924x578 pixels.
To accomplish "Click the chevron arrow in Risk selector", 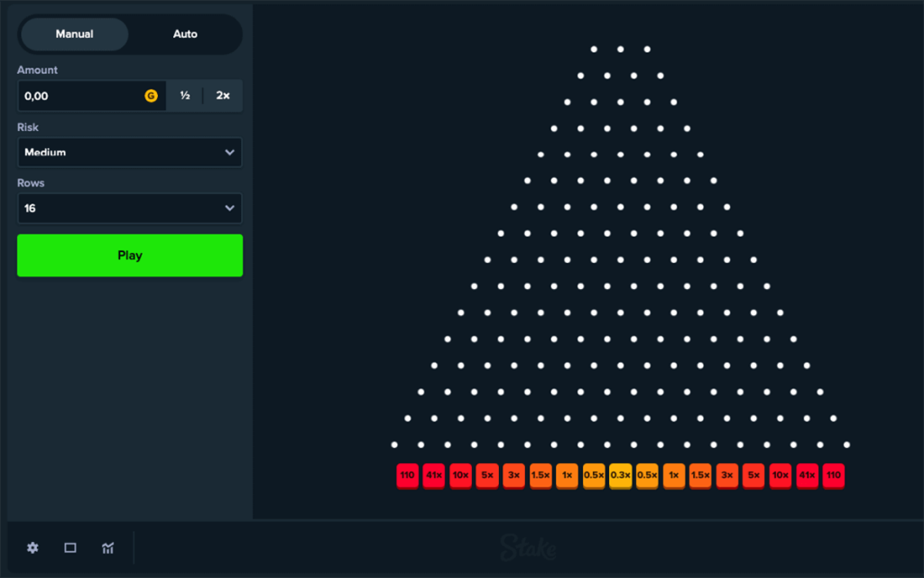I will pos(229,153).
